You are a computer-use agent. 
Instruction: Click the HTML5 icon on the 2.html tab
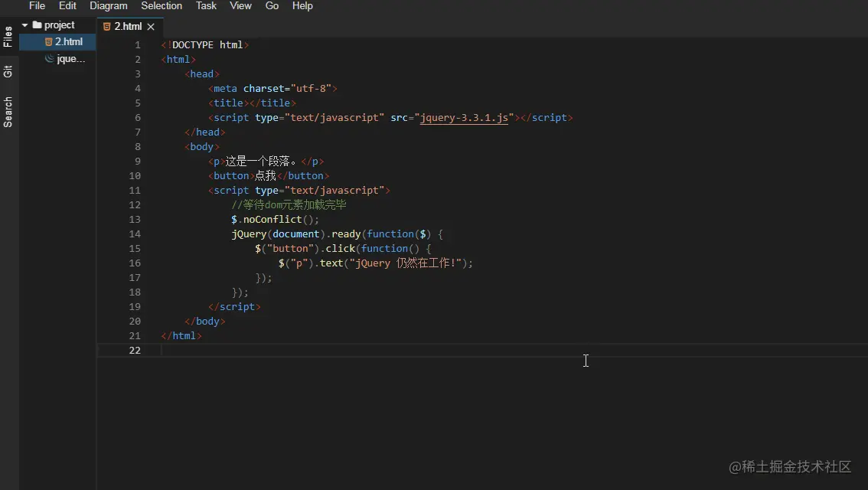click(x=107, y=27)
